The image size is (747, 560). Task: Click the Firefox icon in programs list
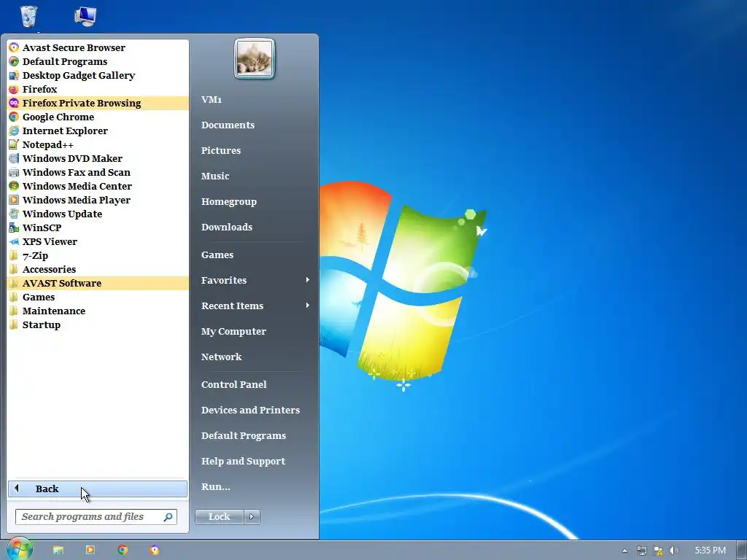(x=14, y=89)
